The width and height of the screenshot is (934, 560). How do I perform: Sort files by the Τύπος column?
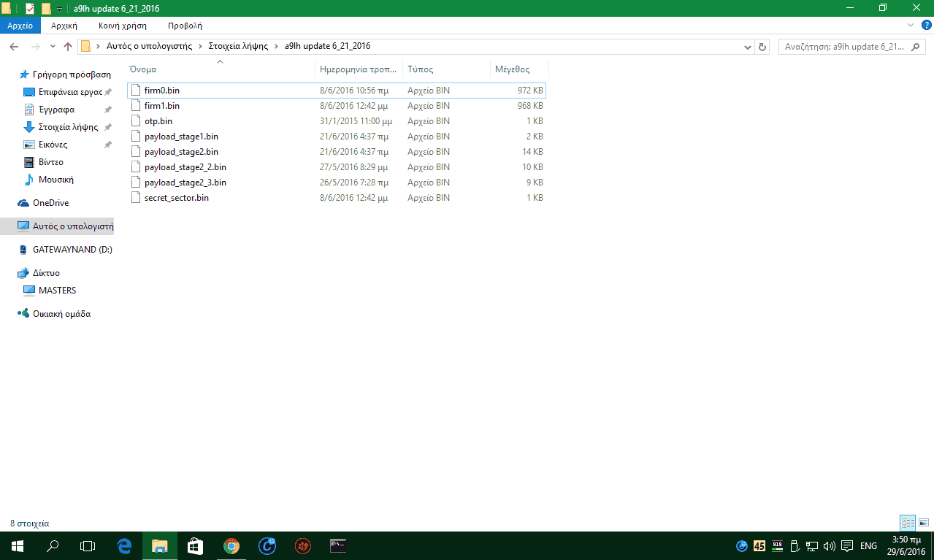click(447, 69)
